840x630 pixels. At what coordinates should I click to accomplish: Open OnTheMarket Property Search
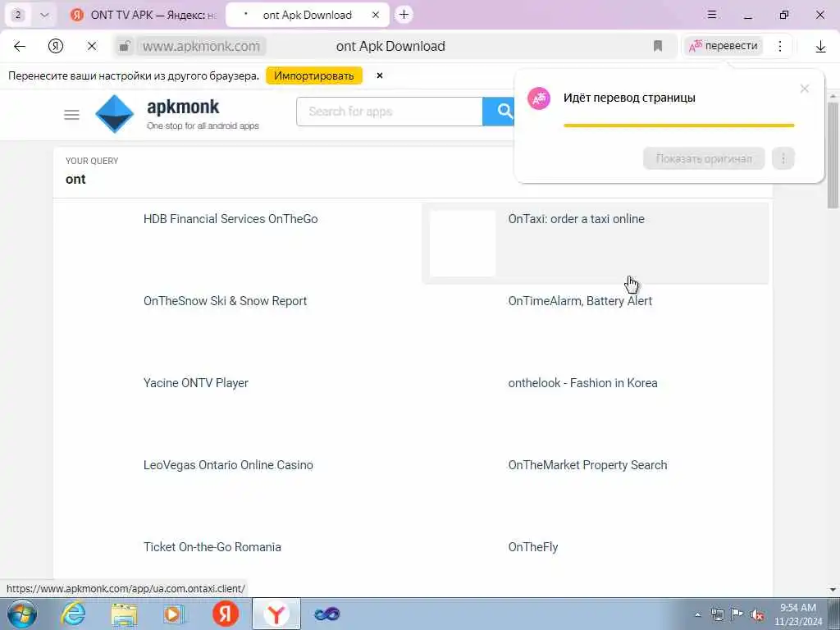587,464
